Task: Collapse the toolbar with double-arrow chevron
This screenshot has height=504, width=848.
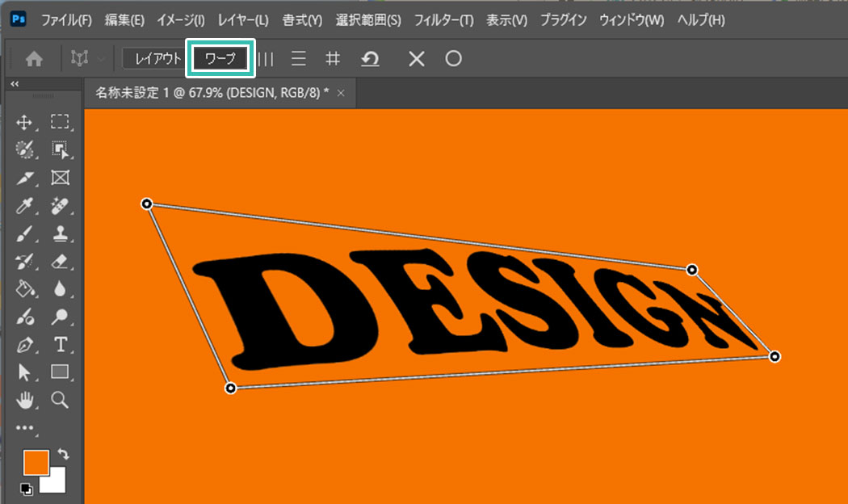Action: 15,84
